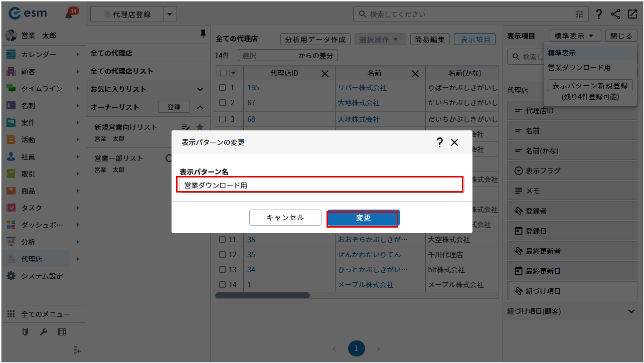
Task: Click the edit icon on 新規営業向けリスト
Action: (x=186, y=127)
